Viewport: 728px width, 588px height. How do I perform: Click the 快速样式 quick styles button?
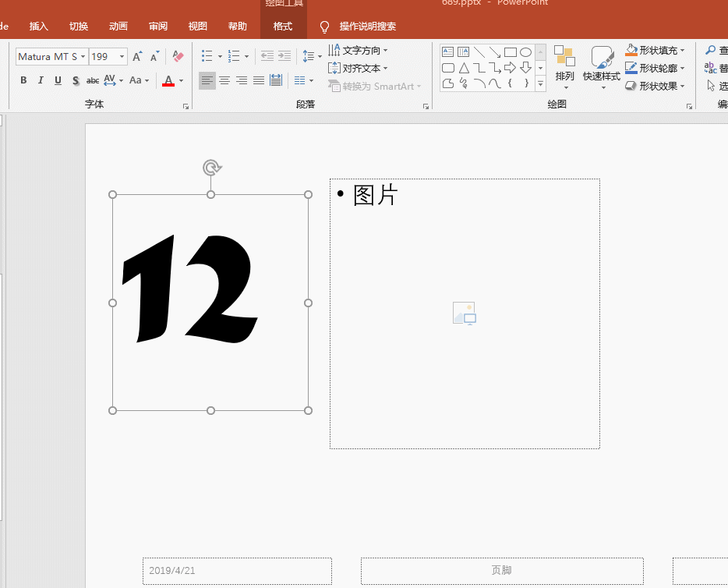602,67
